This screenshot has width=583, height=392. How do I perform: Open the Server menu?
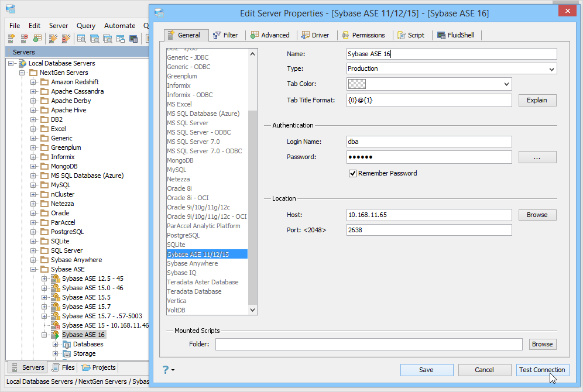[x=59, y=26]
